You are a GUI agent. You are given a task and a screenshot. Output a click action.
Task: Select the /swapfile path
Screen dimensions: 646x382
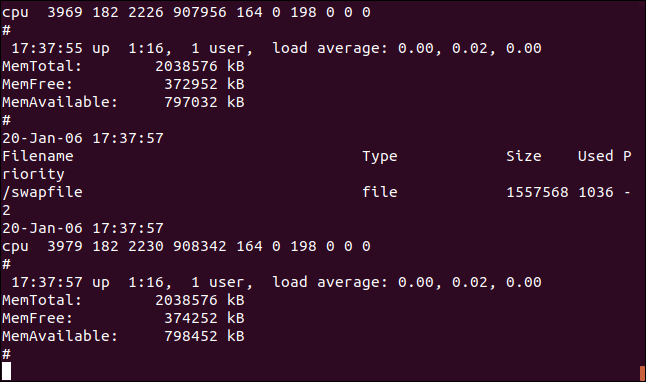(x=42, y=192)
